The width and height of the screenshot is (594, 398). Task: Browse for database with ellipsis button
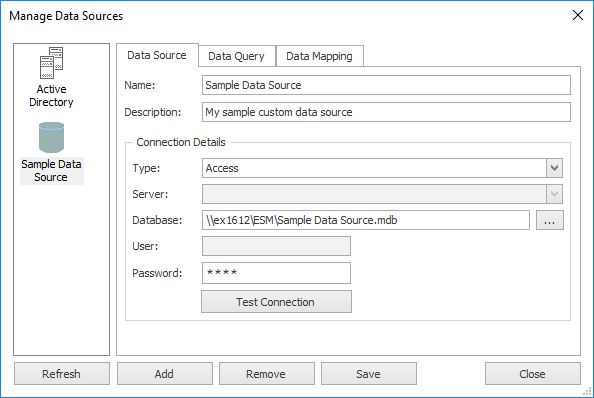click(550, 220)
